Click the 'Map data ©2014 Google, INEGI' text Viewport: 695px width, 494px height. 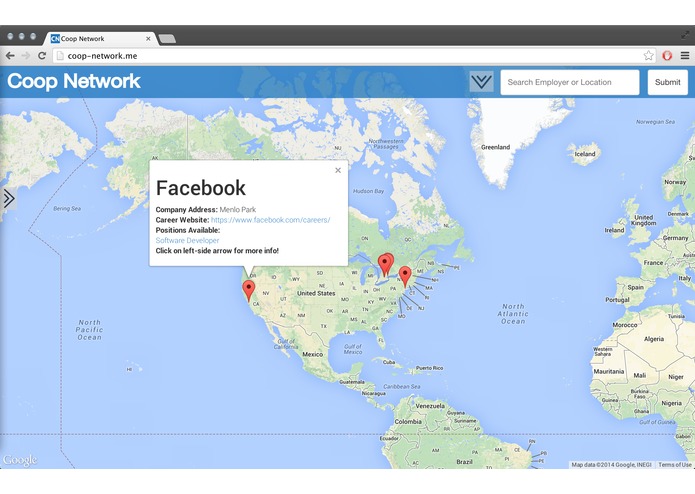click(x=611, y=465)
